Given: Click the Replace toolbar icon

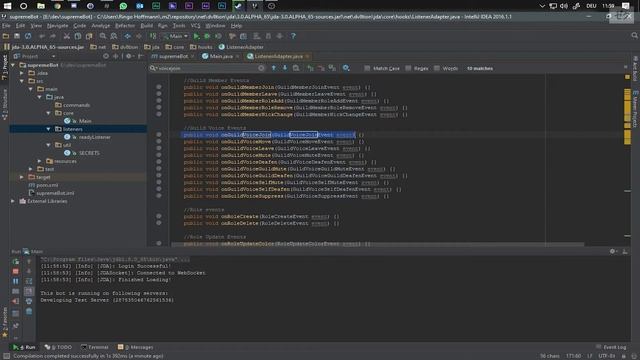Looking at the screenshot, I should click(114, 36).
